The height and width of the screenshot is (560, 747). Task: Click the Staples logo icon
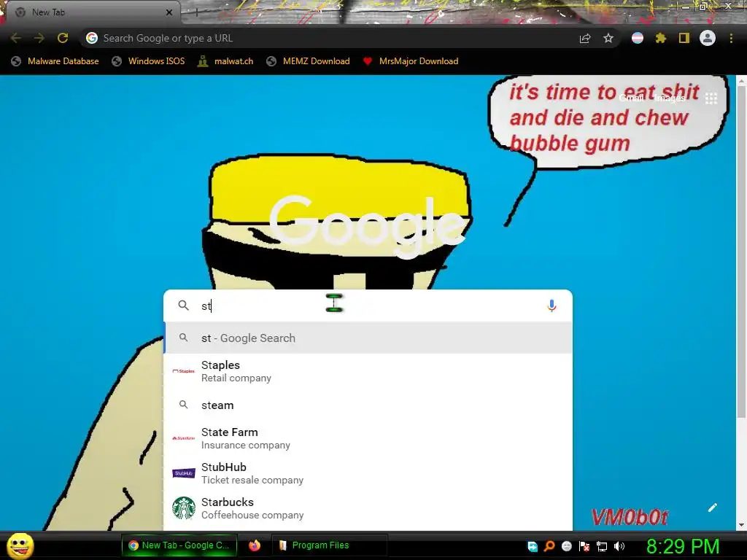(x=183, y=371)
